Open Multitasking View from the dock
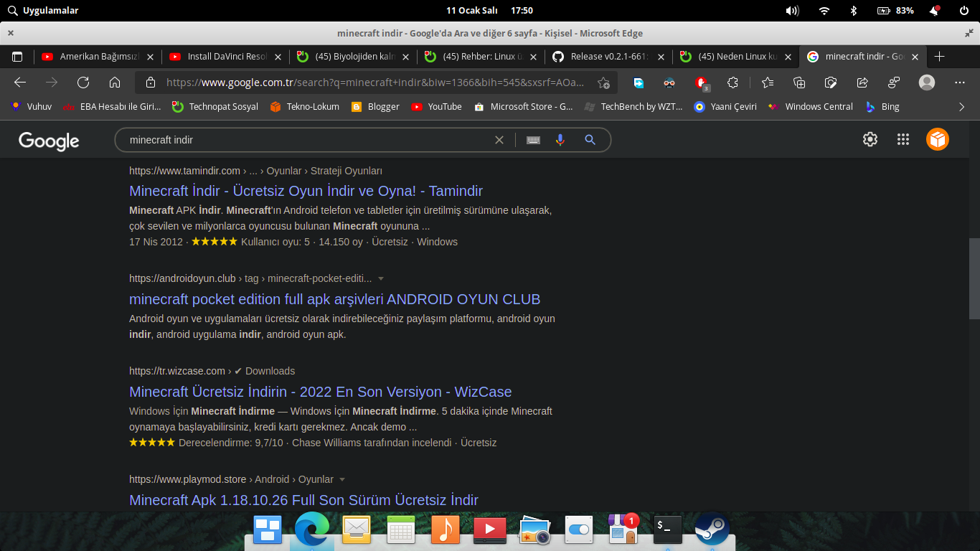 pyautogui.click(x=268, y=529)
